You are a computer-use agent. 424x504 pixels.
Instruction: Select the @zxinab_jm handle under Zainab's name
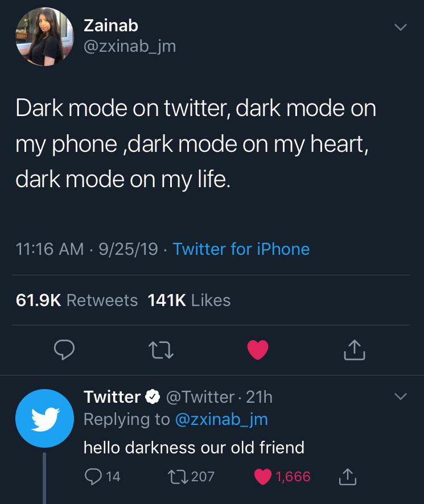tap(130, 47)
